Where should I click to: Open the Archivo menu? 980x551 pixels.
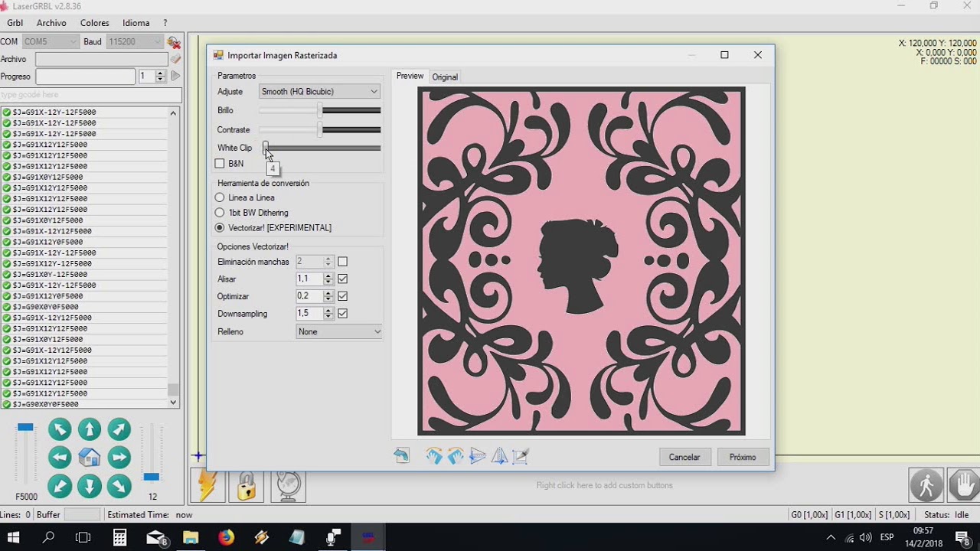pos(51,23)
